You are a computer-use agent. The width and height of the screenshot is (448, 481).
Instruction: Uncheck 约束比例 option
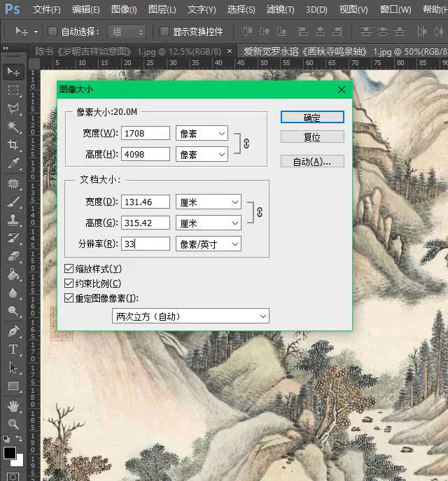tap(69, 283)
